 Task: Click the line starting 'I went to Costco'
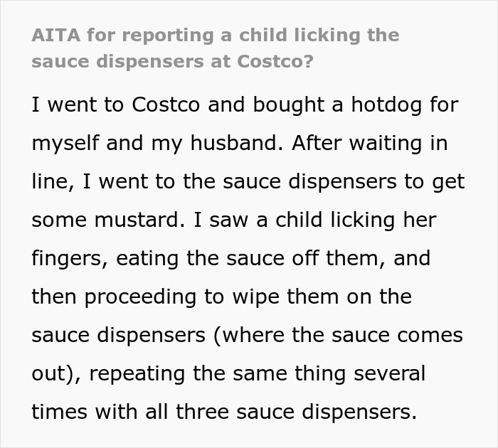245,105
